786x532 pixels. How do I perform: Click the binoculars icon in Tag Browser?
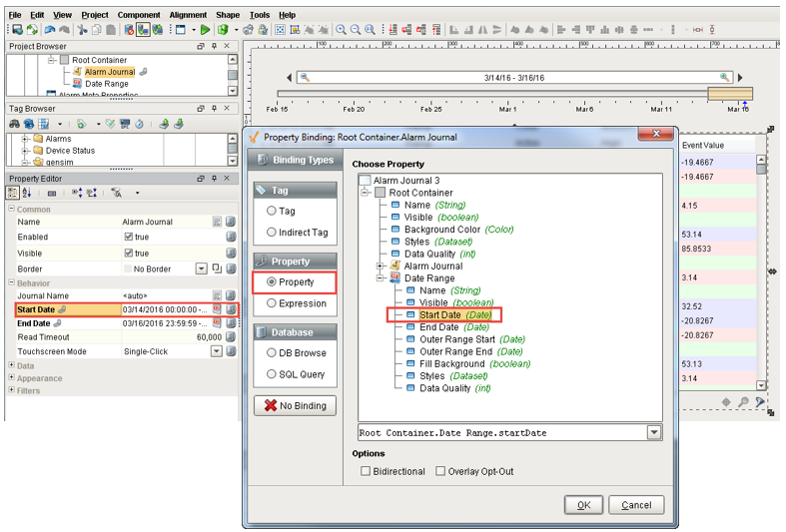pos(15,124)
